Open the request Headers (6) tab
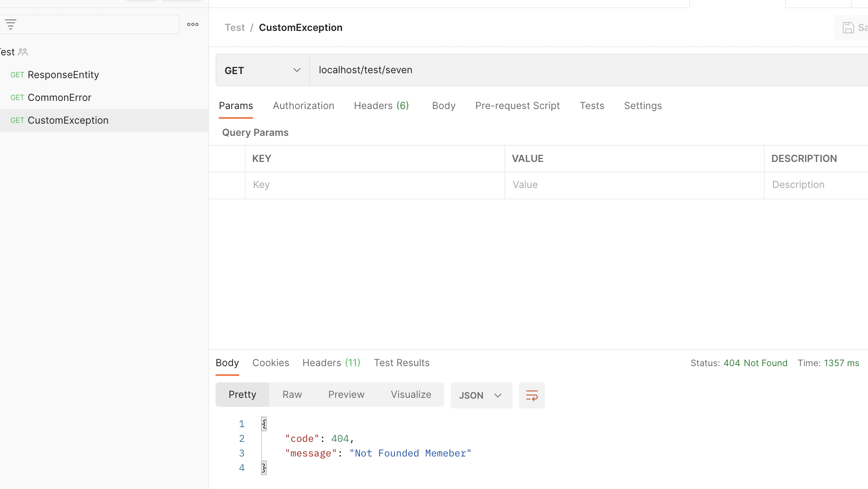The width and height of the screenshot is (868, 489). [381, 106]
